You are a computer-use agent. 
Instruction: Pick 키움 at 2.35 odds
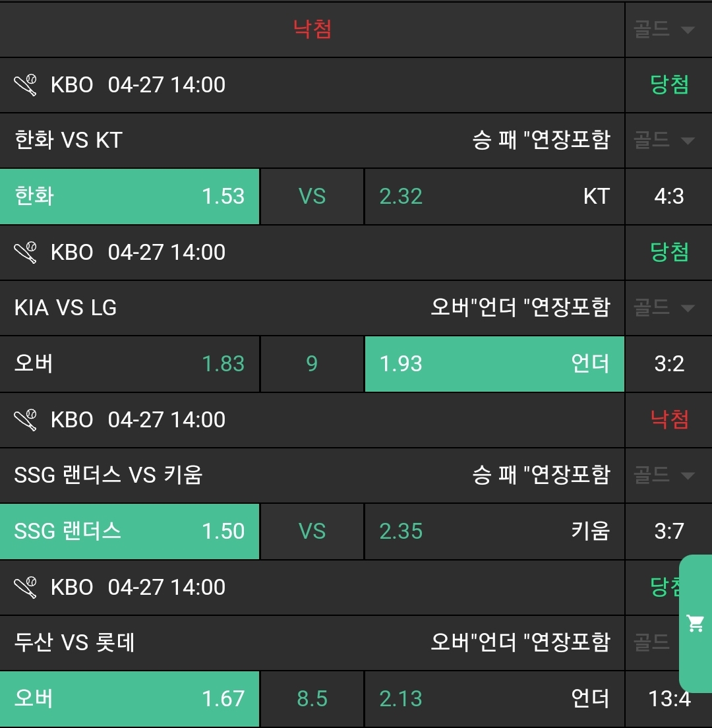[x=494, y=531]
